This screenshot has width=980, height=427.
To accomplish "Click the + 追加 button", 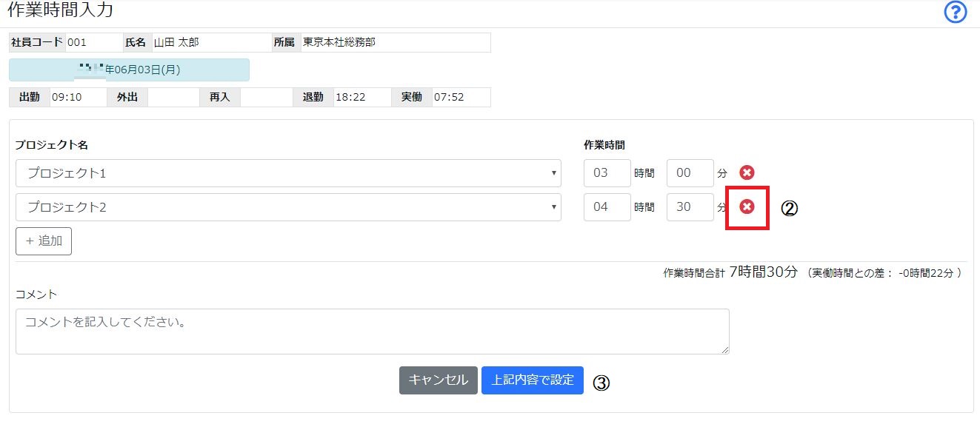I will pyautogui.click(x=44, y=241).
